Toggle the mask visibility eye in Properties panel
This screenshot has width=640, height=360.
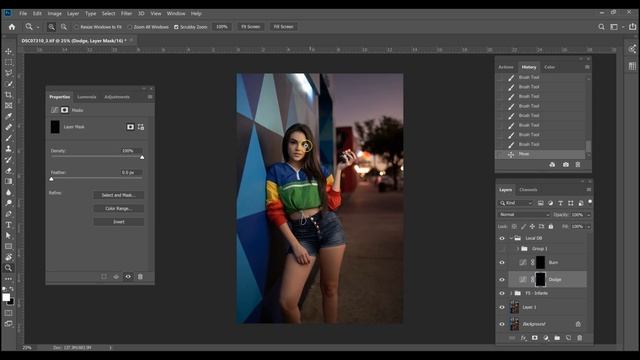coord(128,277)
